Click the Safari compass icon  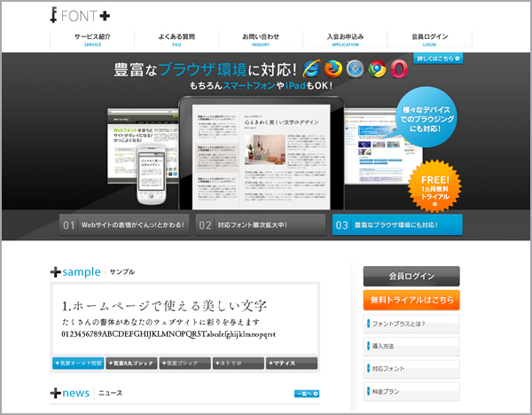356,69
